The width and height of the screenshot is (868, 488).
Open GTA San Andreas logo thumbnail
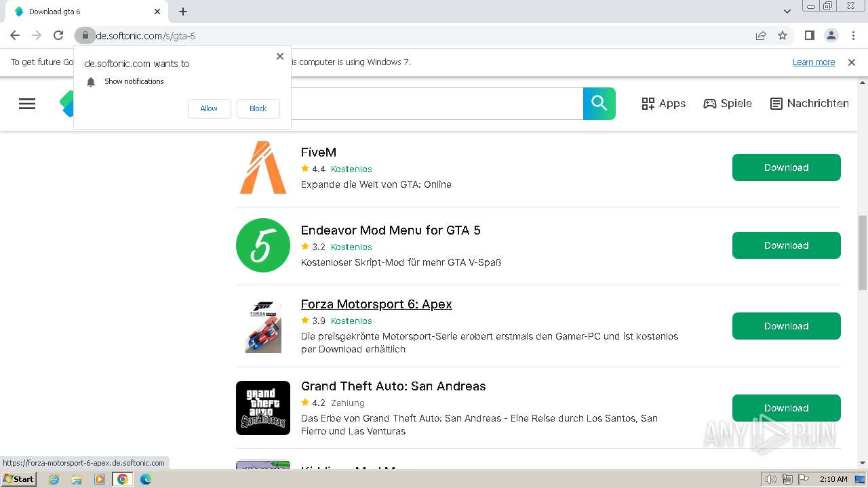coord(263,408)
